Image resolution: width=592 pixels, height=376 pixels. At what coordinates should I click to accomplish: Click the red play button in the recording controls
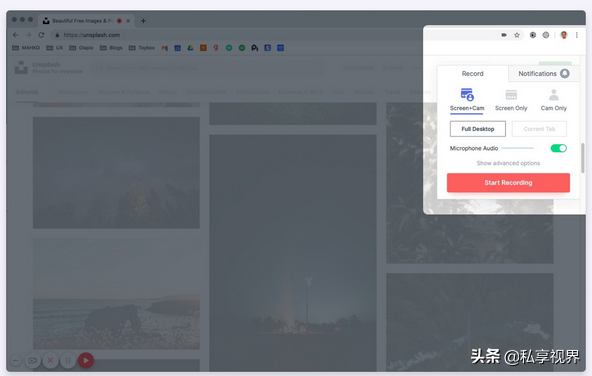click(x=86, y=361)
